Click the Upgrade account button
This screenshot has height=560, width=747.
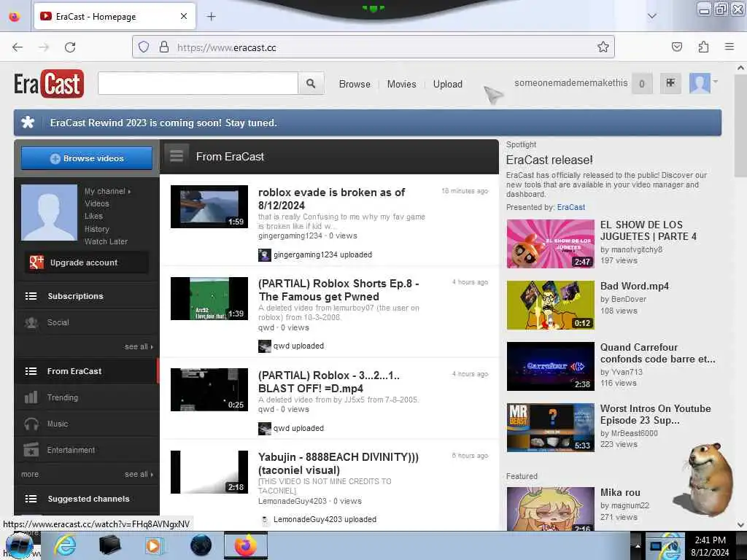click(x=86, y=262)
